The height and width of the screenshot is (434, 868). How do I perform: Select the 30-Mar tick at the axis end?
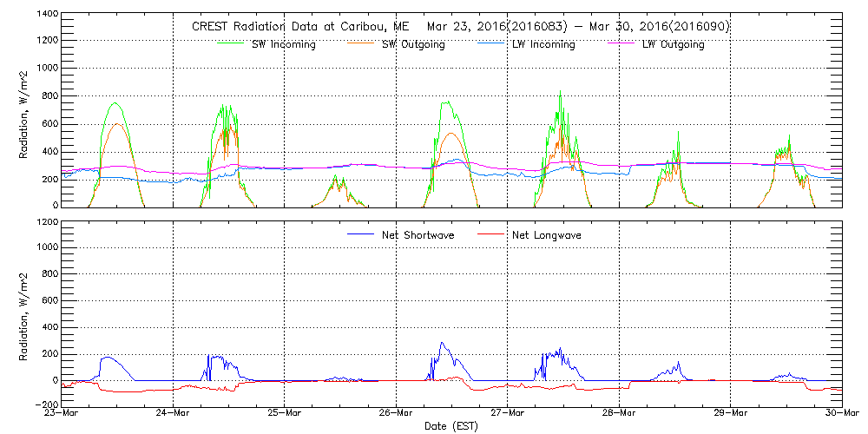[x=842, y=414]
